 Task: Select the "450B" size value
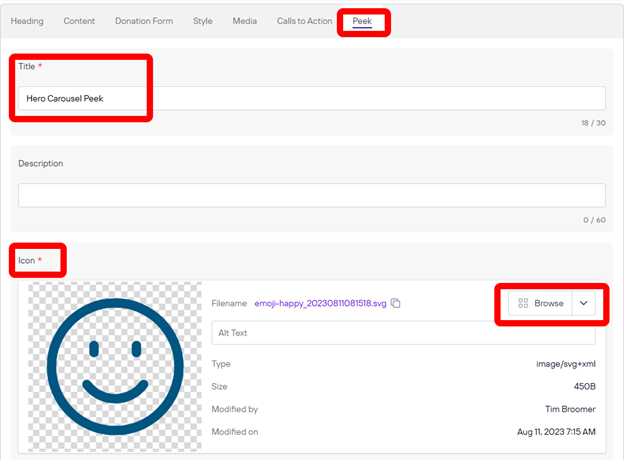[x=585, y=386]
